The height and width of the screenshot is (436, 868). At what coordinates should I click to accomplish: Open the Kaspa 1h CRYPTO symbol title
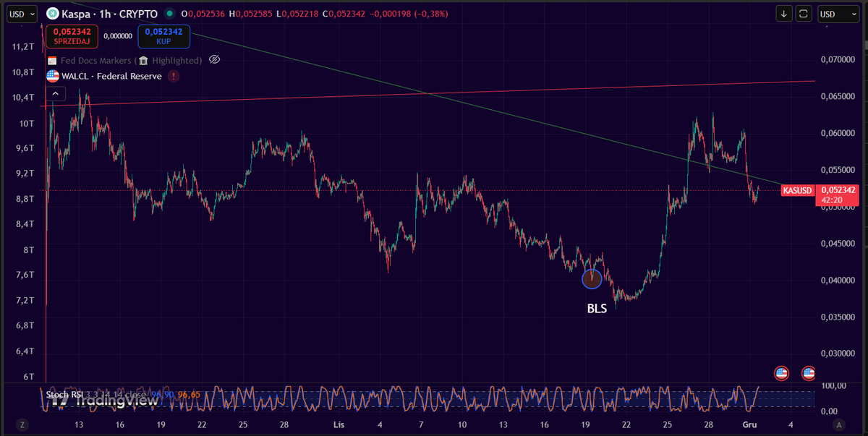[x=108, y=14]
